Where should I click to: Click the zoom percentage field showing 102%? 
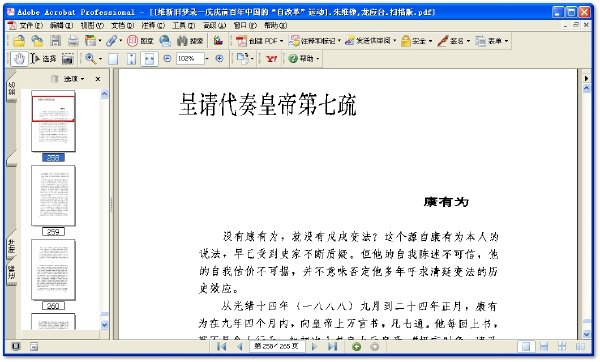pyautogui.click(x=190, y=59)
